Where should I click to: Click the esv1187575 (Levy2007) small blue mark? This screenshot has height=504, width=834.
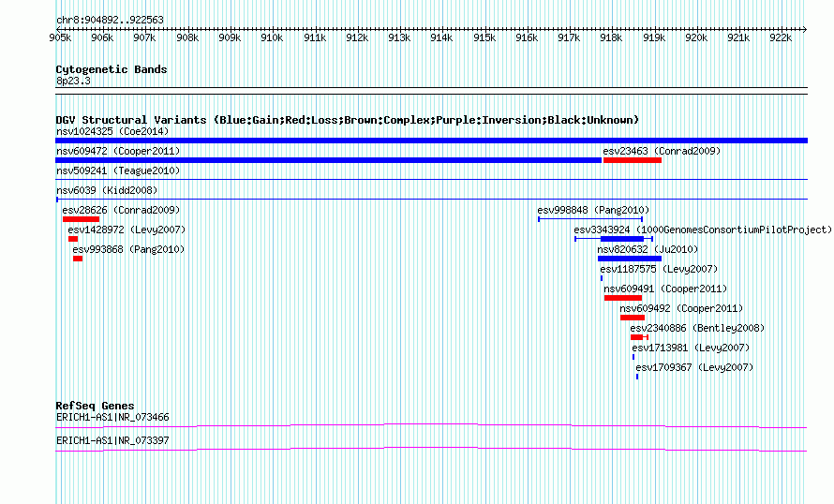coord(602,278)
